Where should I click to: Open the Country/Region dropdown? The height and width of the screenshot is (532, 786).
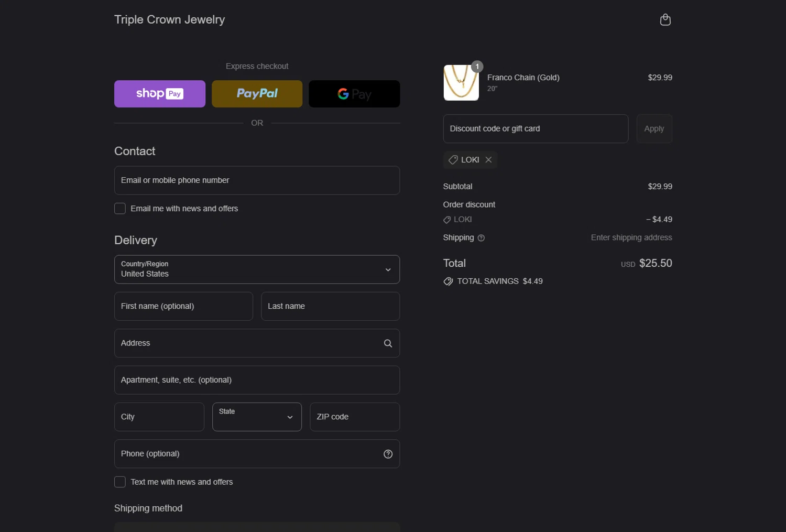tap(257, 269)
